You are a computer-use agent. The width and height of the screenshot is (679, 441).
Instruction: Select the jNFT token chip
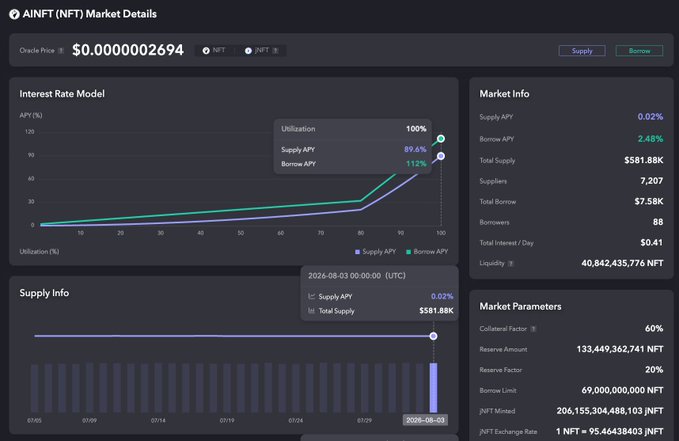[262, 51]
